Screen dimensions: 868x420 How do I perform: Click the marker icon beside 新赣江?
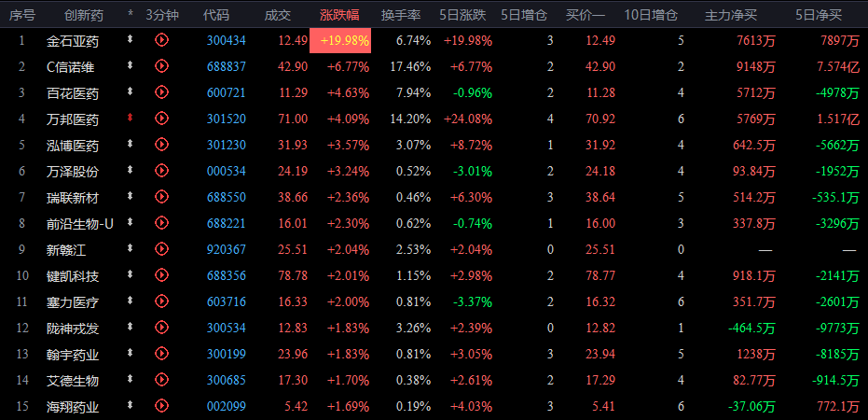pyautogui.click(x=131, y=249)
